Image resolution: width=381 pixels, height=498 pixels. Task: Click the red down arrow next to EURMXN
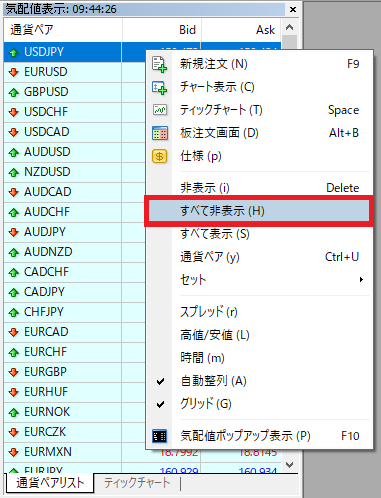14,452
